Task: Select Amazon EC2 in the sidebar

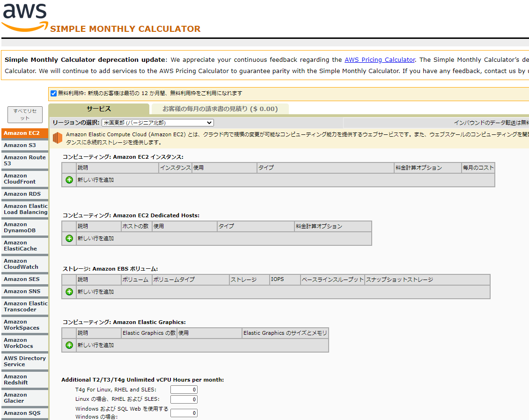Action: coord(25,133)
